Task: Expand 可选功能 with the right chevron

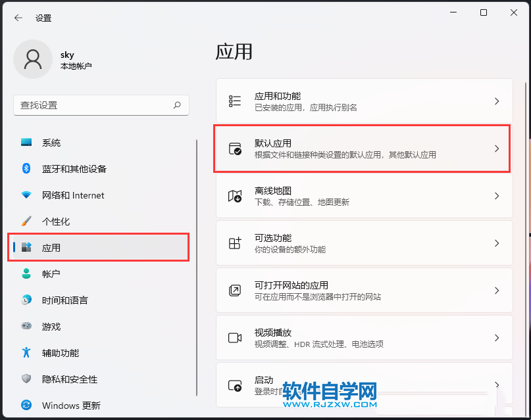Action: pyautogui.click(x=497, y=243)
